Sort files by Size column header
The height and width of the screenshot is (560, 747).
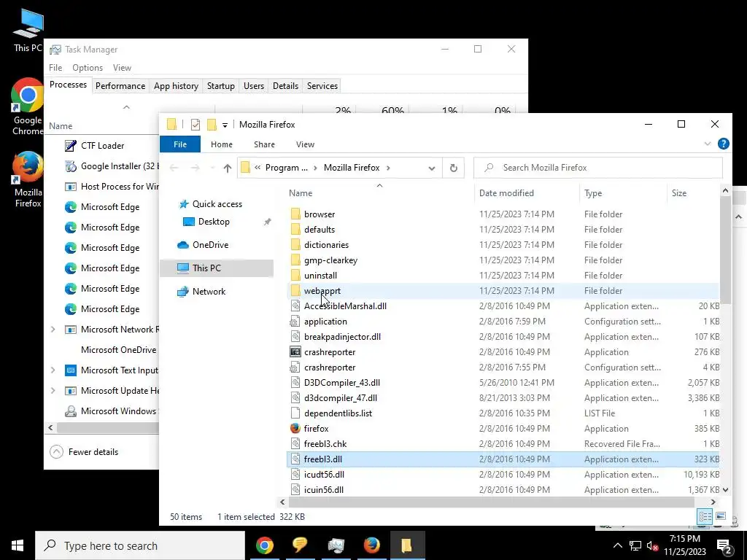coord(693,192)
